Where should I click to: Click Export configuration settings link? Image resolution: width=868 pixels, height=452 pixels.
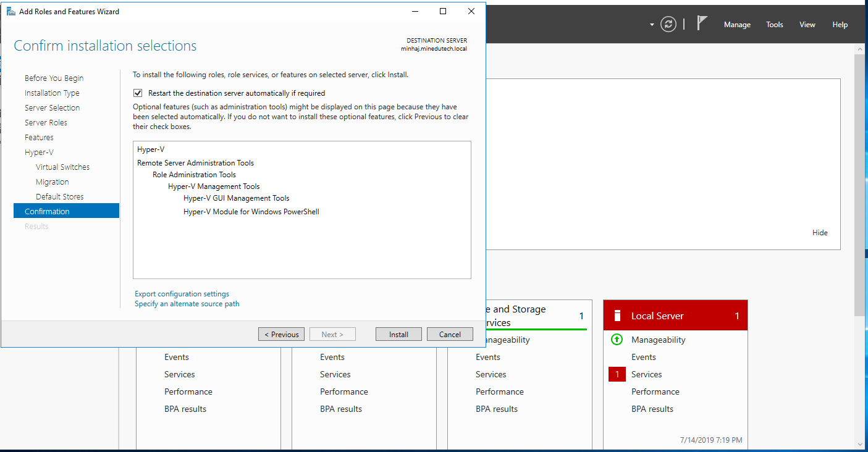182,294
